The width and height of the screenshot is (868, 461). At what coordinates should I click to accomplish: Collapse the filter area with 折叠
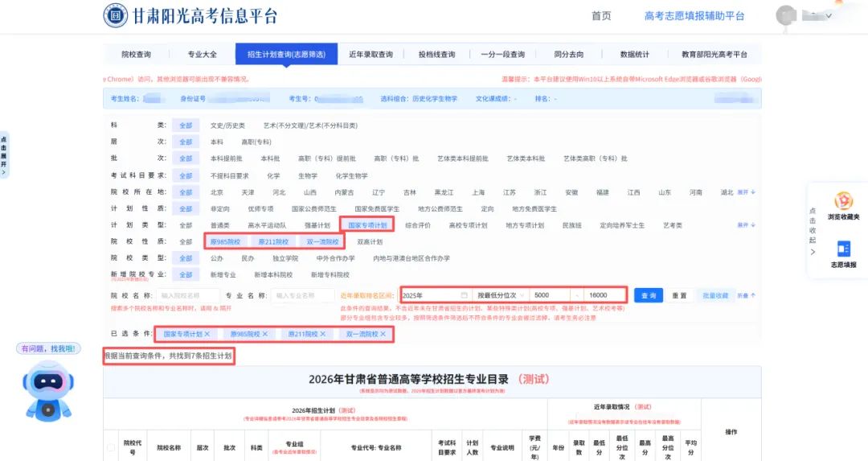pyautogui.click(x=746, y=295)
